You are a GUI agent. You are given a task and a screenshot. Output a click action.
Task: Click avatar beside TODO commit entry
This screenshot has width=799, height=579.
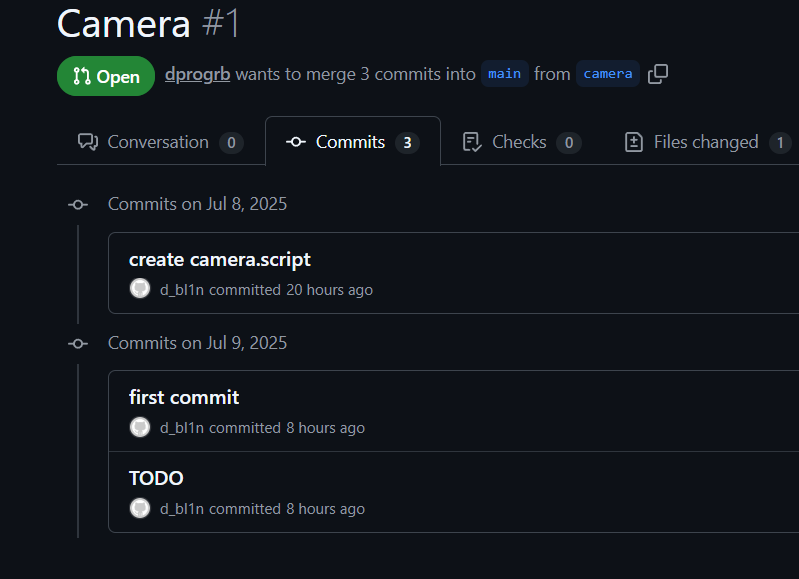coord(140,508)
